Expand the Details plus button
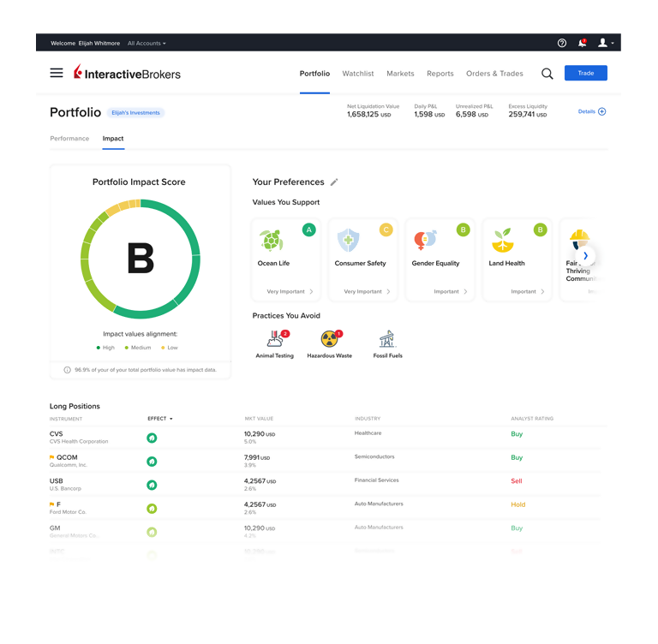 point(601,111)
